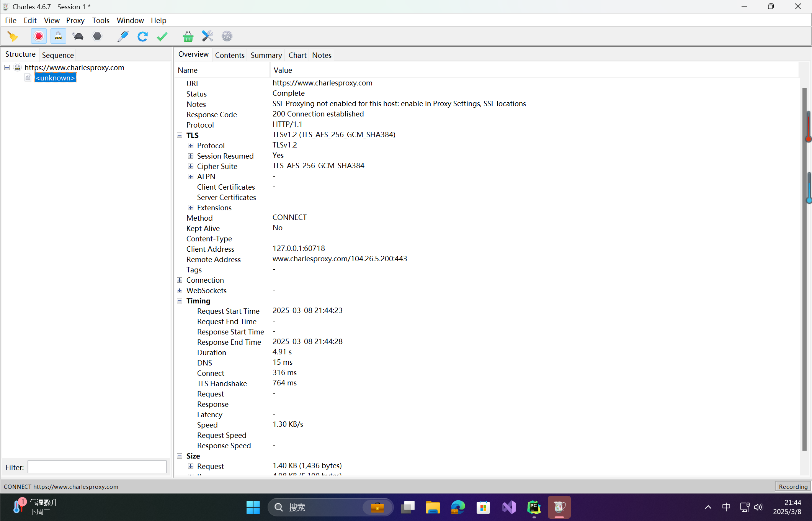Switch to the Sequence tab
Image resolution: width=812 pixels, height=521 pixels.
click(x=58, y=55)
